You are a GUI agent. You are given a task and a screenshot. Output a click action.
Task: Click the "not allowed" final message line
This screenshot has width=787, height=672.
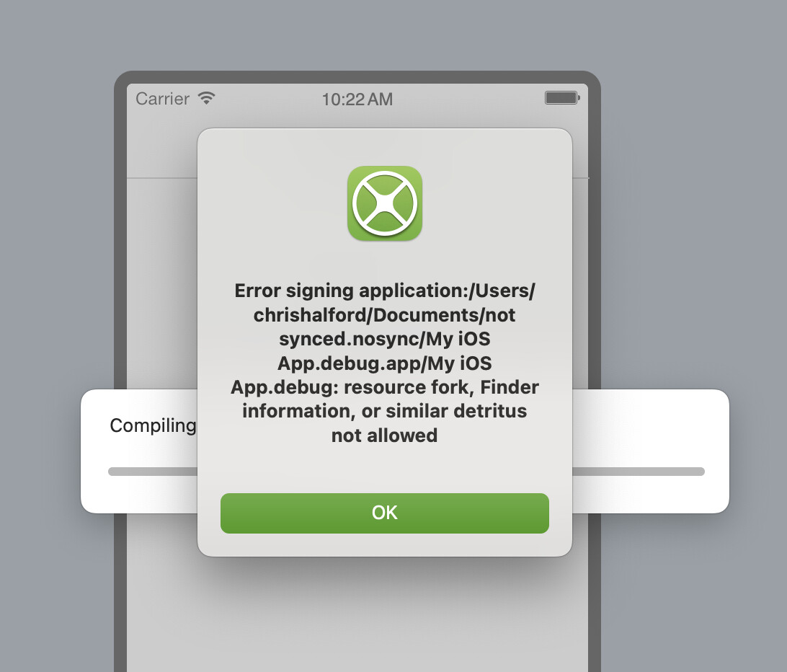(x=384, y=435)
